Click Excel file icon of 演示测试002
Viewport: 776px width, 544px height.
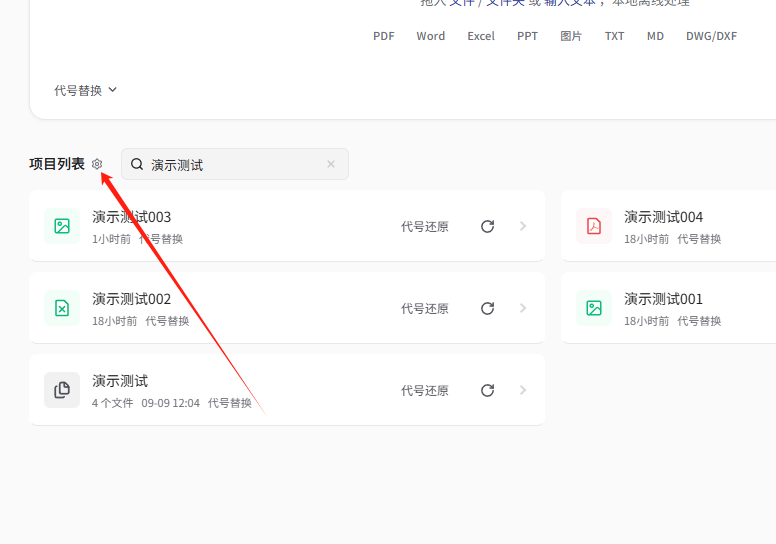point(62,308)
